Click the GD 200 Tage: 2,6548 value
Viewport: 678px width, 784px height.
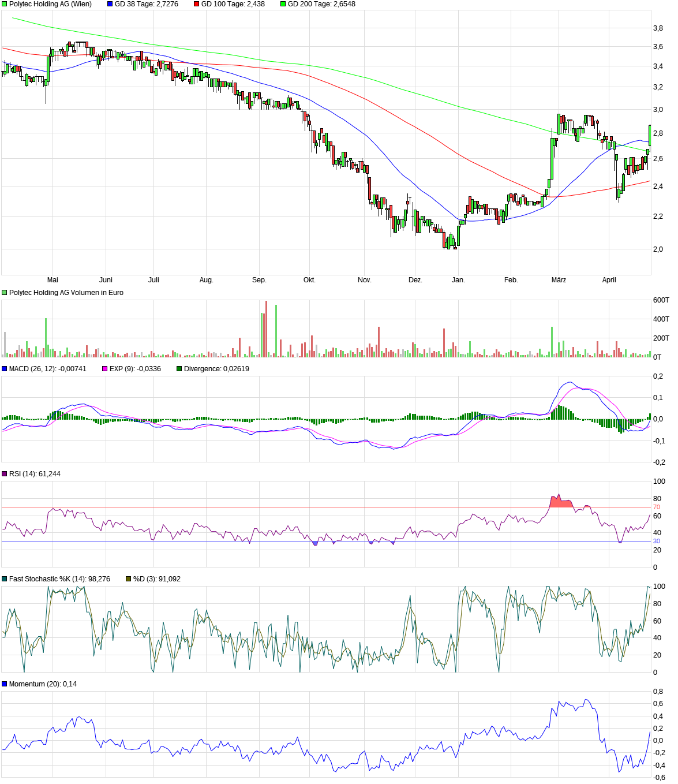(x=323, y=3)
